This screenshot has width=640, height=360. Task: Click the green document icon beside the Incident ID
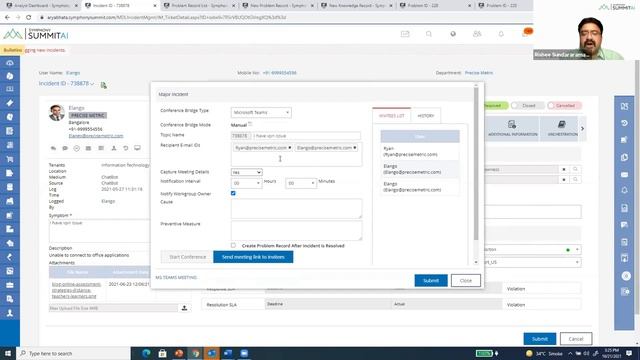point(104,85)
